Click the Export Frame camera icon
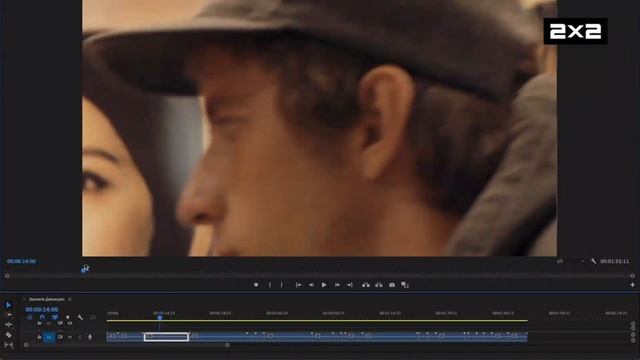The height and width of the screenshot is (360, 640). pyautogui.click(x=392, y=285)
